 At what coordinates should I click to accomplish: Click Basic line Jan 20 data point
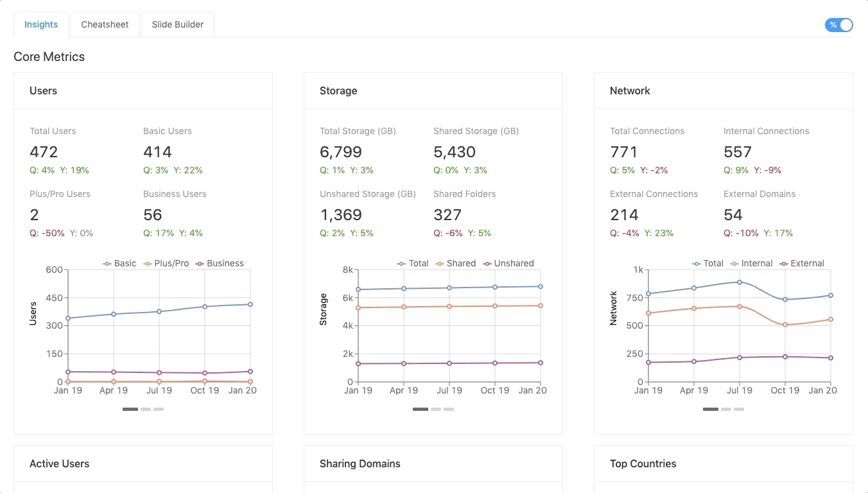(250, 304)
